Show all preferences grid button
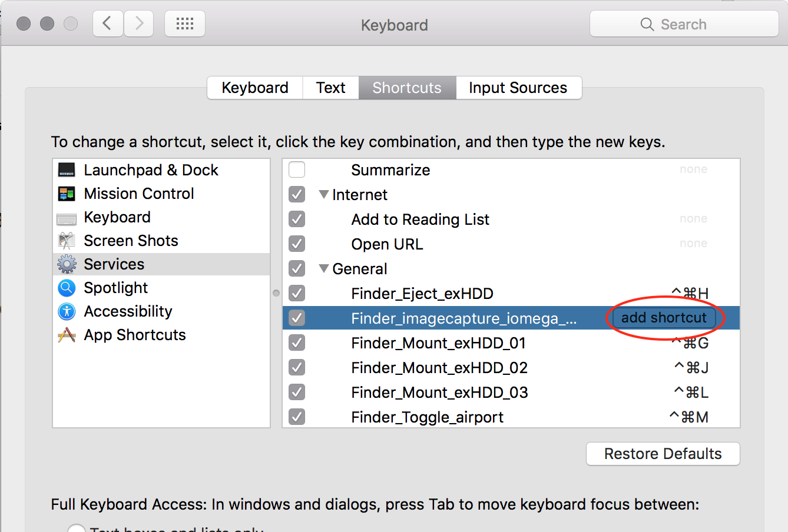This screenshot has width=788, height=532. coord(185,24)
